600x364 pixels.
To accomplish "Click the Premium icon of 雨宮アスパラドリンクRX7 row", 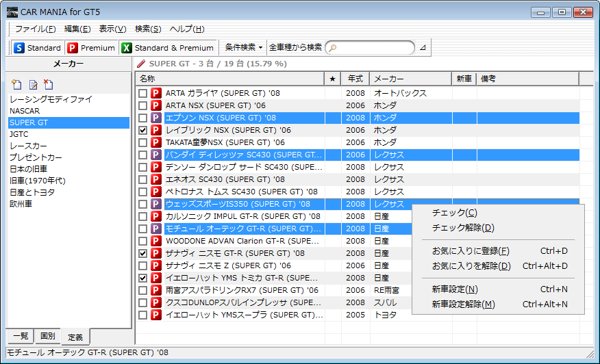I will (x=155, y=290).
